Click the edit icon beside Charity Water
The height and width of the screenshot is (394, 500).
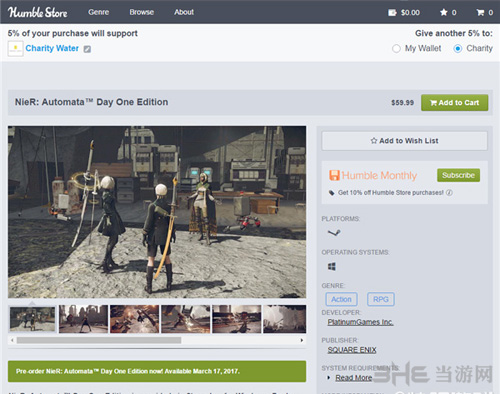pyautogui.click(x=87, y=49)
